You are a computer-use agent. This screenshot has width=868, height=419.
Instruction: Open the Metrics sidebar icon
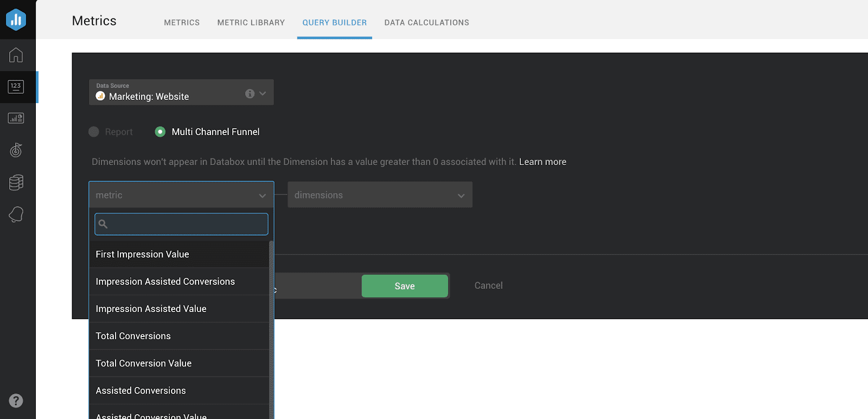tap(16, 87)
